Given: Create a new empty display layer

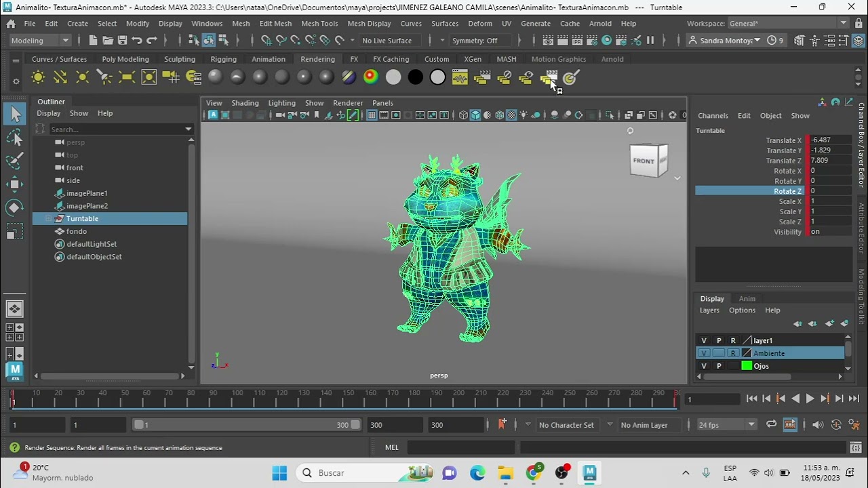Looking at the screenshot, I should click(831, 324).
